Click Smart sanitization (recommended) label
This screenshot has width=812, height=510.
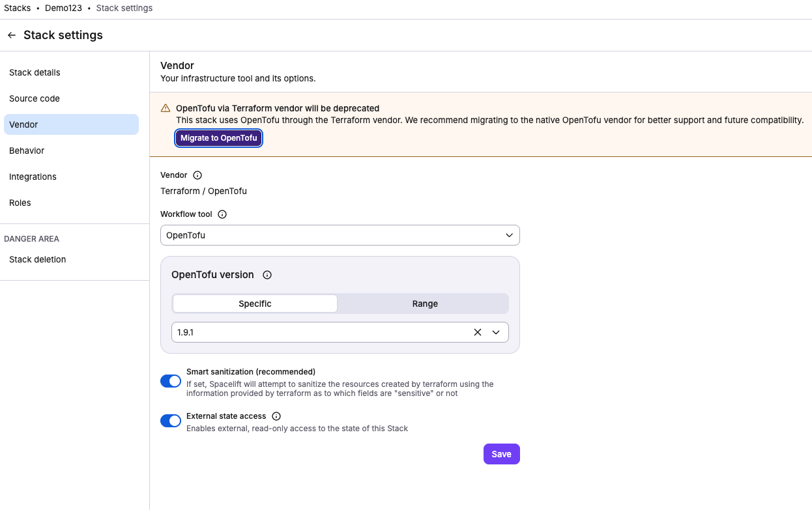click(251, 372)
